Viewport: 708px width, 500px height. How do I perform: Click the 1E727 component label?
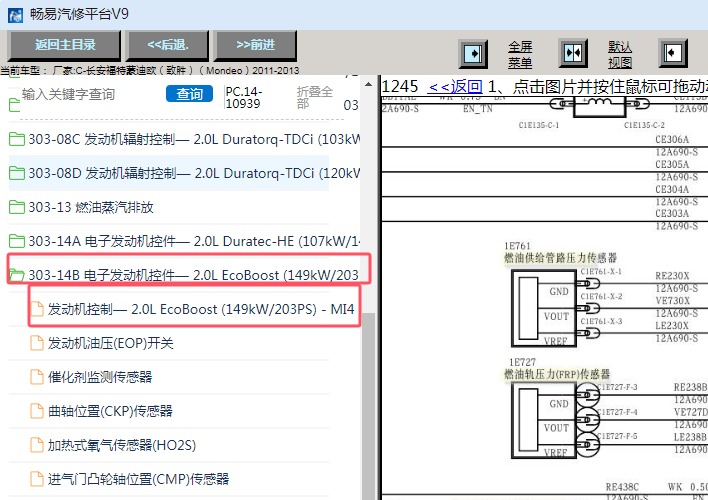click(522, 362)
